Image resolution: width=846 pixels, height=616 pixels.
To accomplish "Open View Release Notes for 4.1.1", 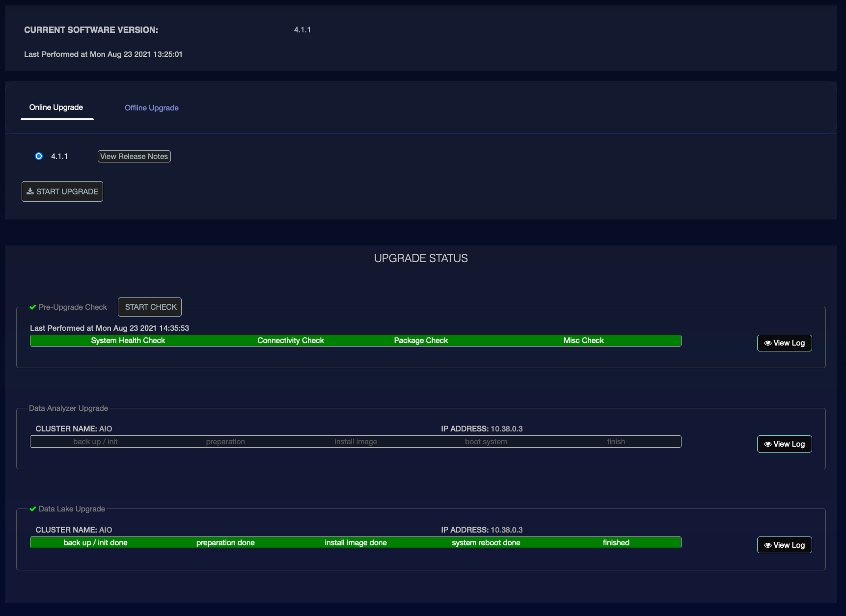I will pyautogui.click(x=134, y=157).
